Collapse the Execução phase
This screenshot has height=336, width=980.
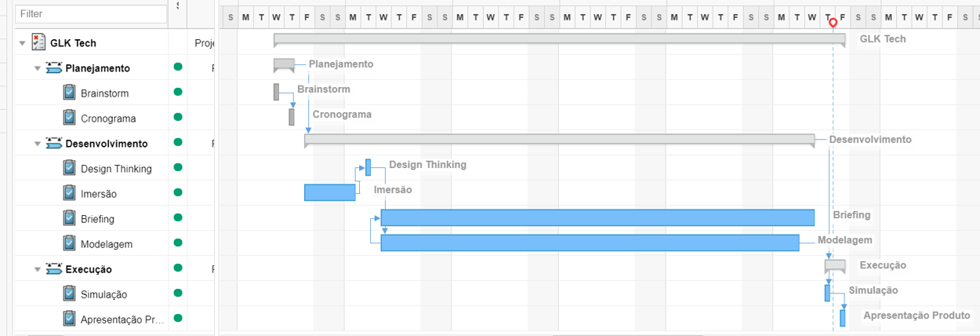[x=38, y=269]
